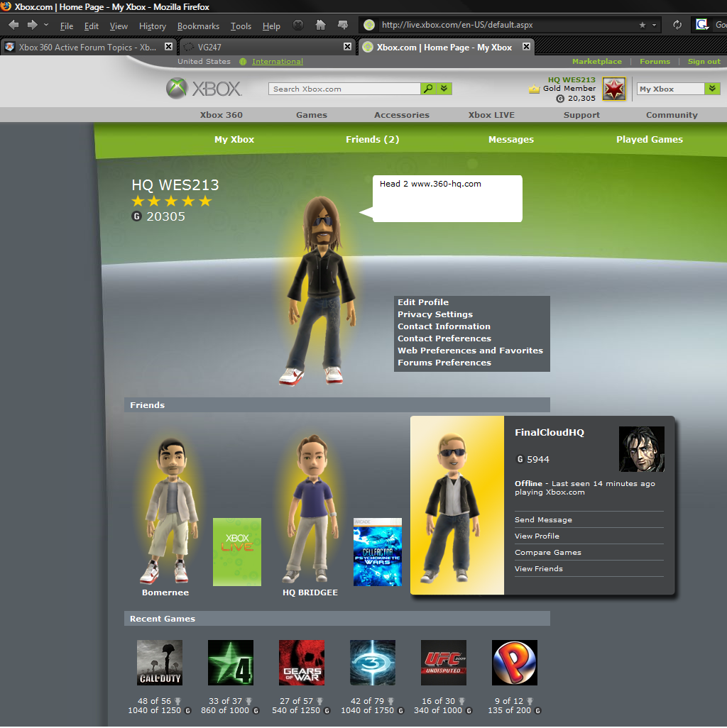Click the CellFactor Psychokinetic Wars game tile
Viewport: 727px width, 728px height.
[378, 552]
